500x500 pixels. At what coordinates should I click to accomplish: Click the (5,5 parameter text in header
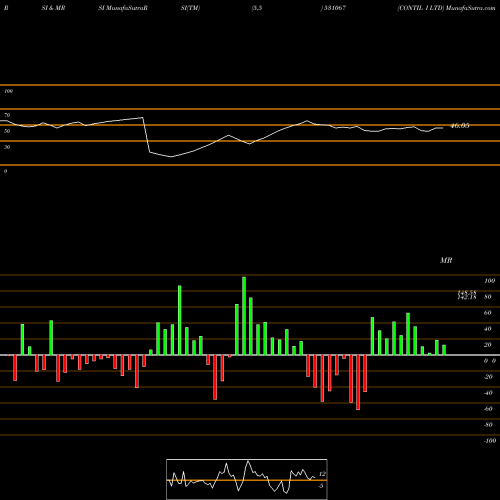pos(257,8)
